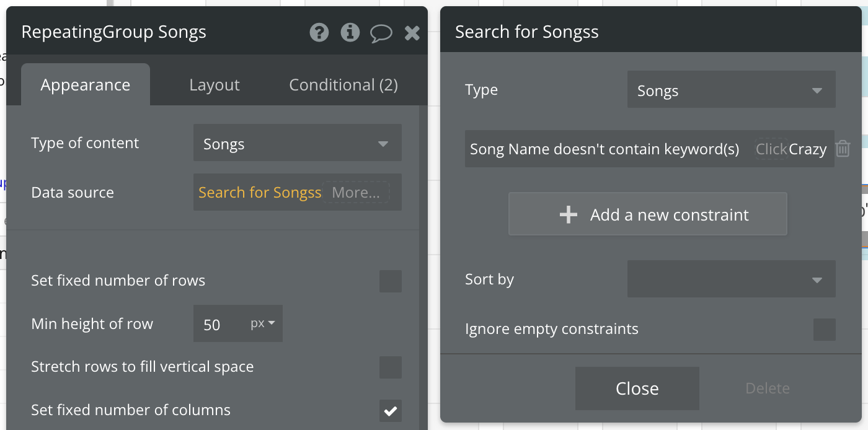
Task: Switch to the Layout tab
Action: pyautogui.click(x=215, y=85)
